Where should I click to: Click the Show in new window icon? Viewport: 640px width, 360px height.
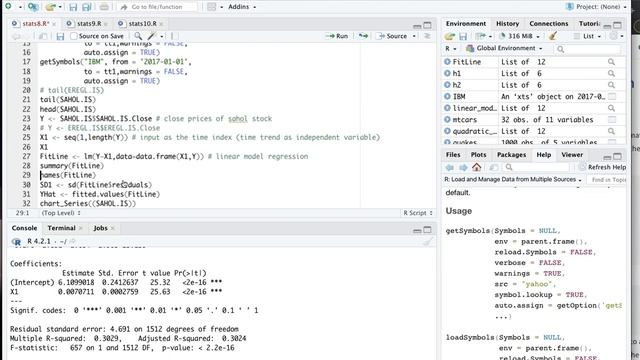coord(43,36)
